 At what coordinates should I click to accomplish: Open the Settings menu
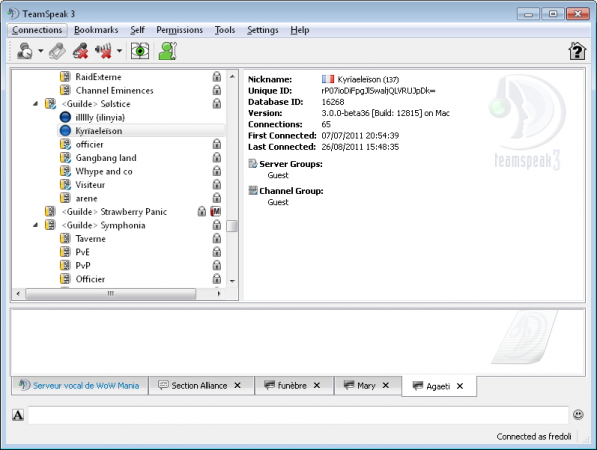click(263, 30)
